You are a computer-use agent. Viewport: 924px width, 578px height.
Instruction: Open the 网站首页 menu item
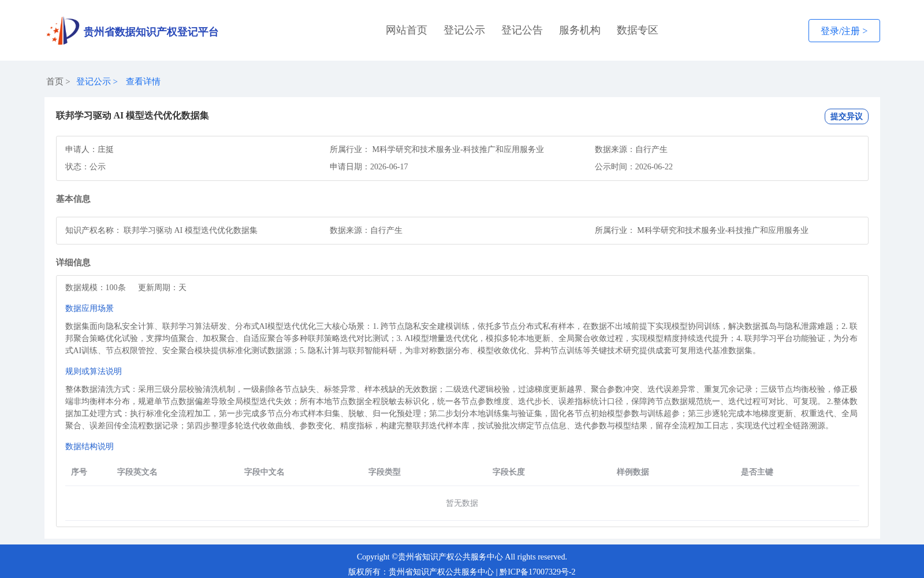point(407,30)
